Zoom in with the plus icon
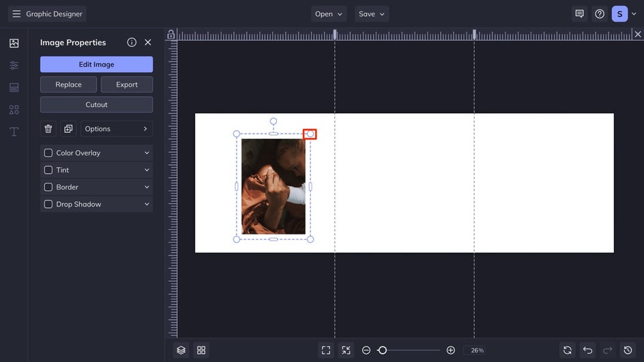The image size is (644, 362). point(450,350)
